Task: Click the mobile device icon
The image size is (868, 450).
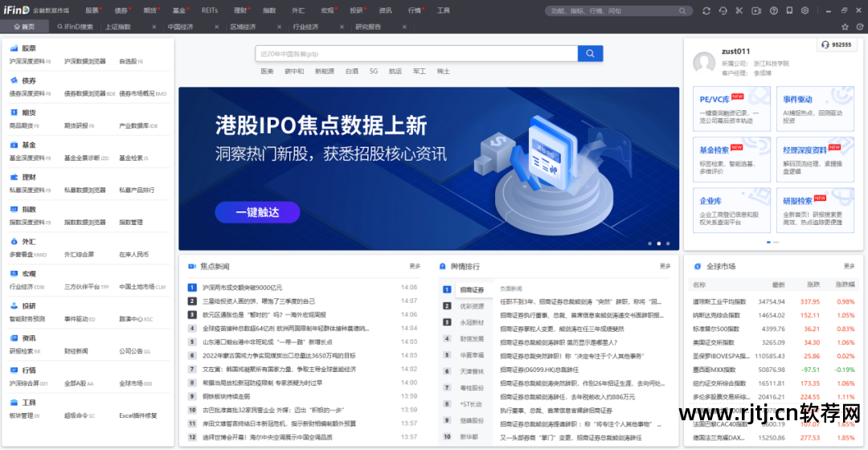Action: point(789,10)
